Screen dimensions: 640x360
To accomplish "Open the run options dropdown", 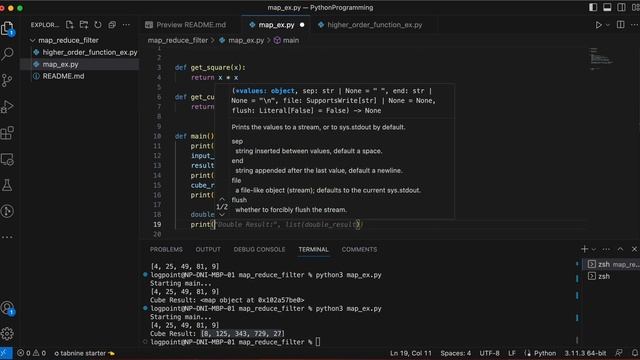I will pyautogui.click(x=607, y=25).
